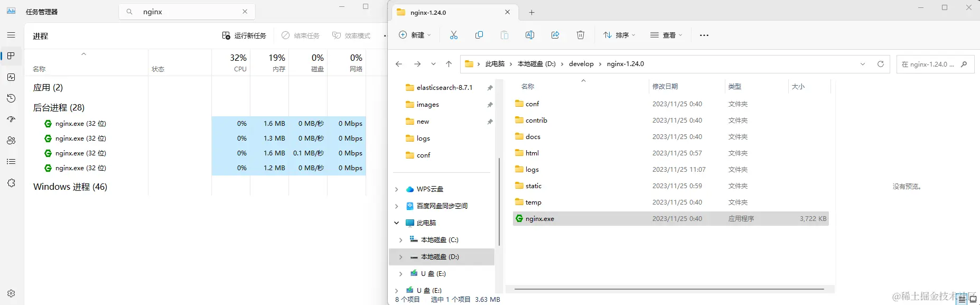Screen dimensions: 980x305
Task: Select the html folder in file list
Action: (670, 153)
